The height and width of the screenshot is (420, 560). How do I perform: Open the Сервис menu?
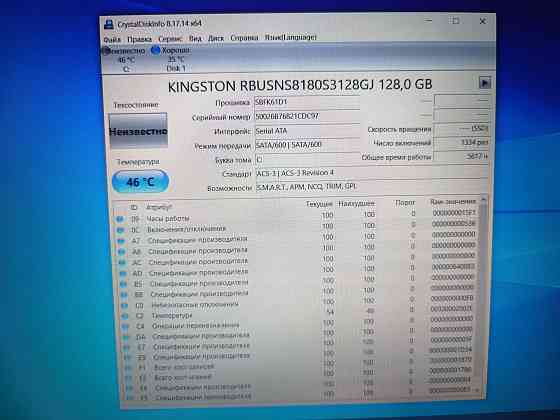[170, 39]
